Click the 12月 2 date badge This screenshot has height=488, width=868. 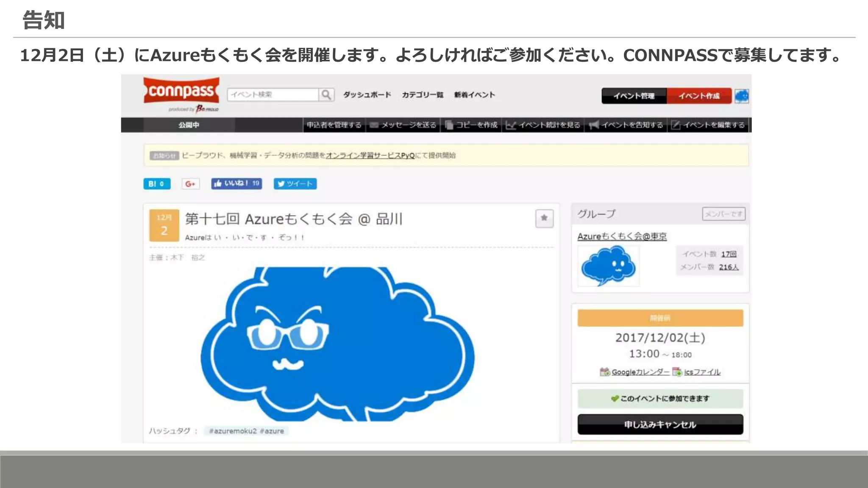pyautogui.click(x=164, y=225)
